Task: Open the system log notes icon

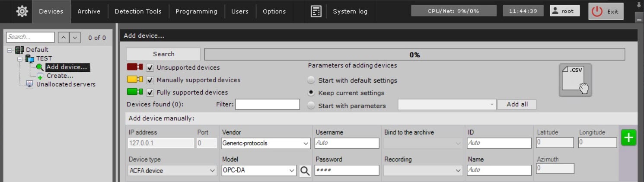Action: pyautogui.click(x=316, y=12)
